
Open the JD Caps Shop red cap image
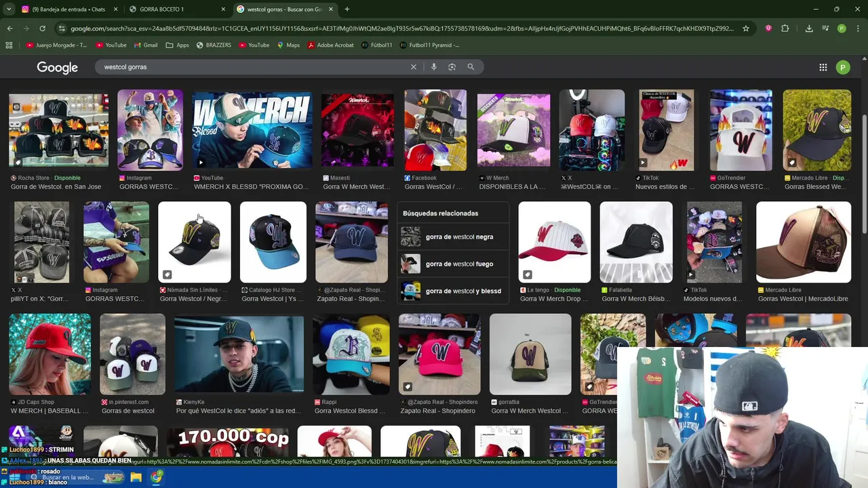pyautogui.click(x=50, y=354)
